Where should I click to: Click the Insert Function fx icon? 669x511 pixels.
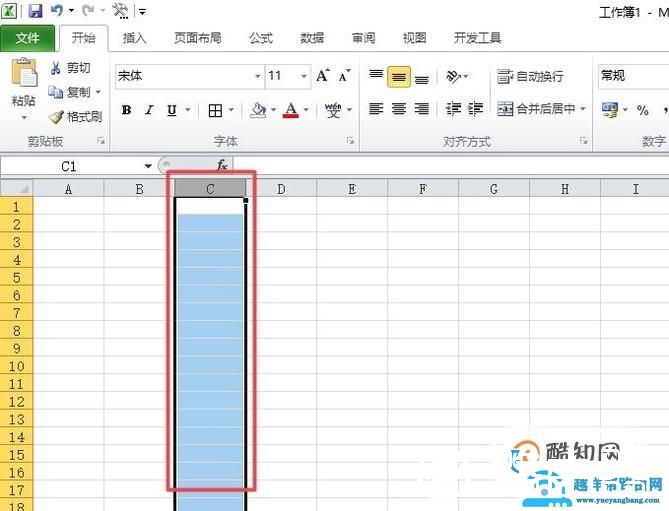[x=222, y=165]
